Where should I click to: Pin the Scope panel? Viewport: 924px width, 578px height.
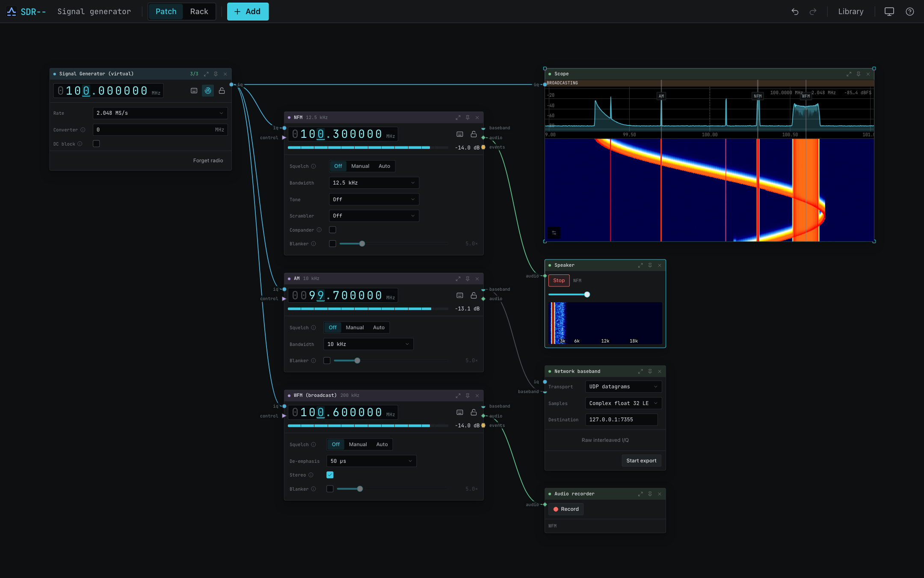coord(859,74)
